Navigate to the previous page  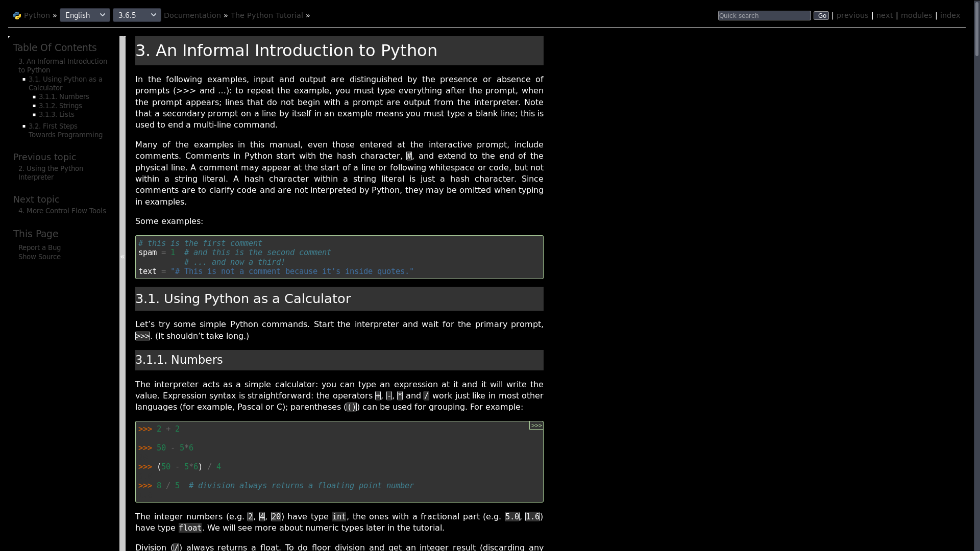[852, 15]
